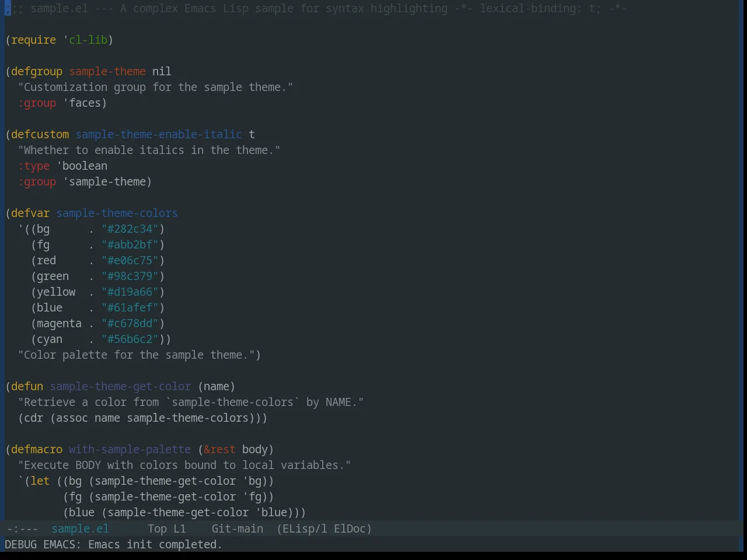Click the -:--- buffer status indicator
The width and height of the screenshot is (747, 560).
(x=22, y=528)
